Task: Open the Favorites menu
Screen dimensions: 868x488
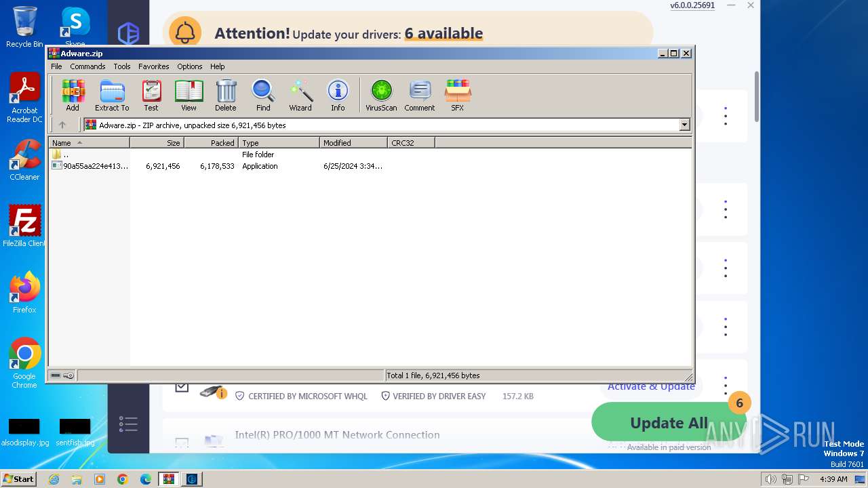Action: tap(154, 66)
